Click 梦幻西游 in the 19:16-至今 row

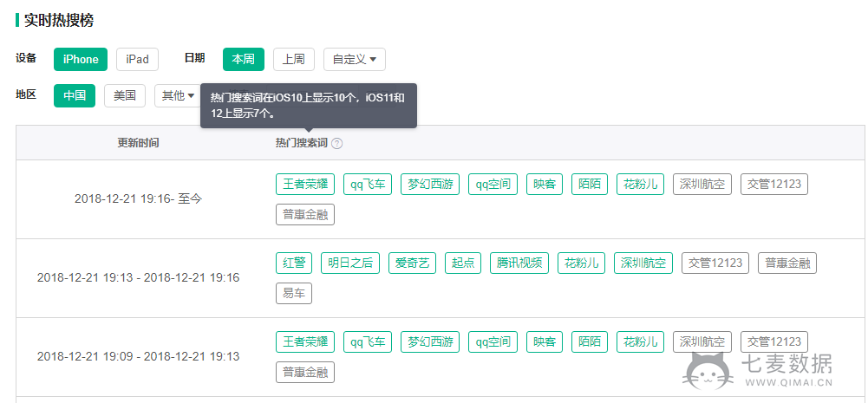click(430, 185)
